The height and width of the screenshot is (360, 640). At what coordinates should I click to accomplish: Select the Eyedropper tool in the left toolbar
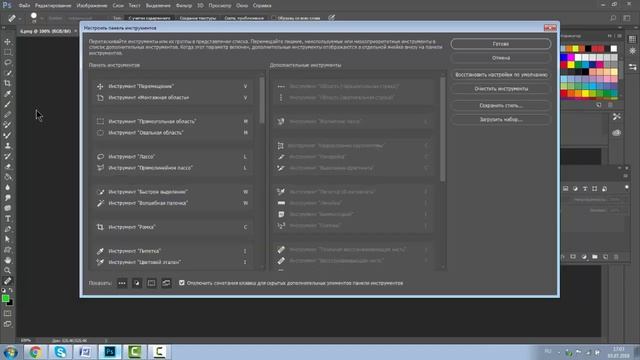[x=8, y=94]
